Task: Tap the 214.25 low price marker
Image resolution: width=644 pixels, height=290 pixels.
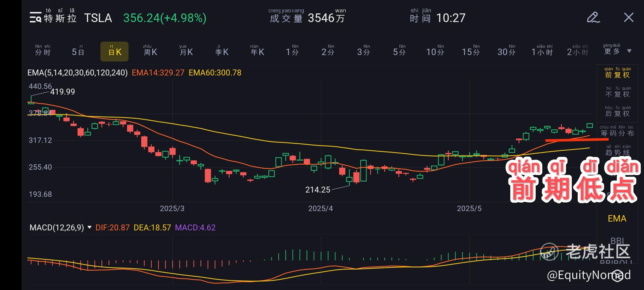Action: tap(318, 190)
